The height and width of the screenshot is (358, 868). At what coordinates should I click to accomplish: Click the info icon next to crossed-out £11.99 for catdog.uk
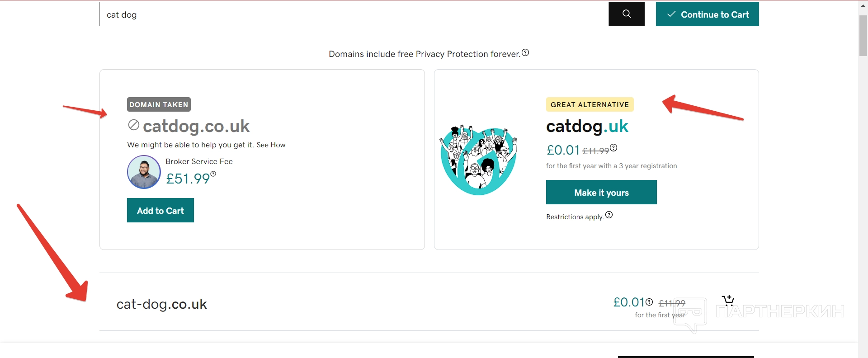(613, 148)
